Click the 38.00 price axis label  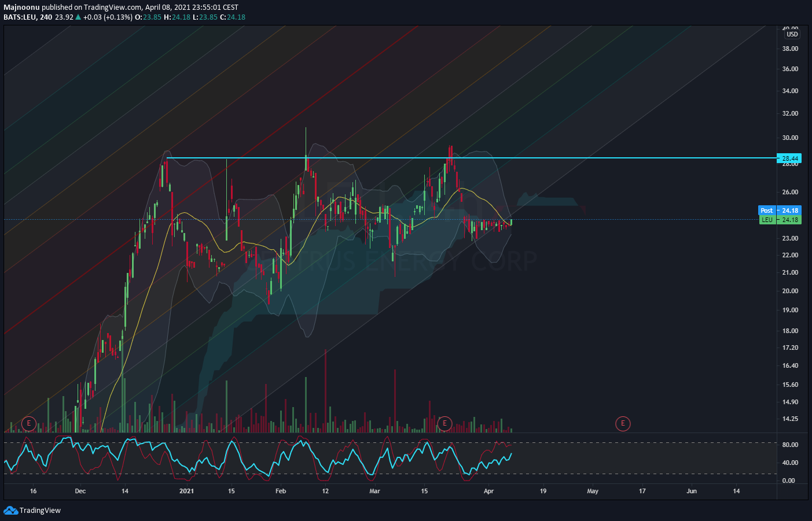coord(790,49)
